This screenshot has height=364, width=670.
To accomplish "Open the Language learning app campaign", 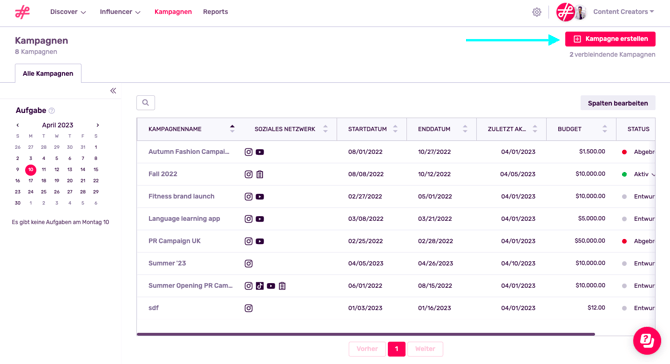I will 184,218.
